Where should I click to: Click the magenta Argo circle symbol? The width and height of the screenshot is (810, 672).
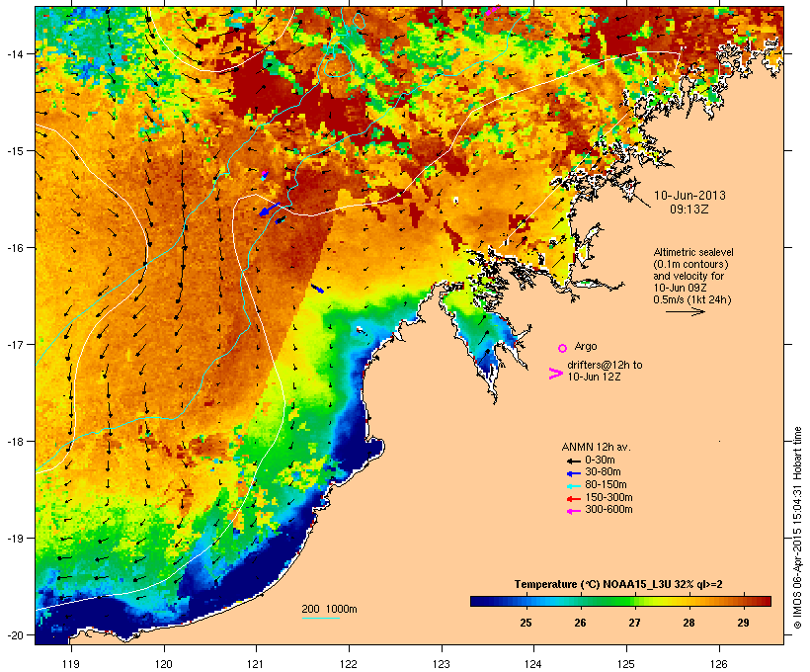[x=563, y=348]
